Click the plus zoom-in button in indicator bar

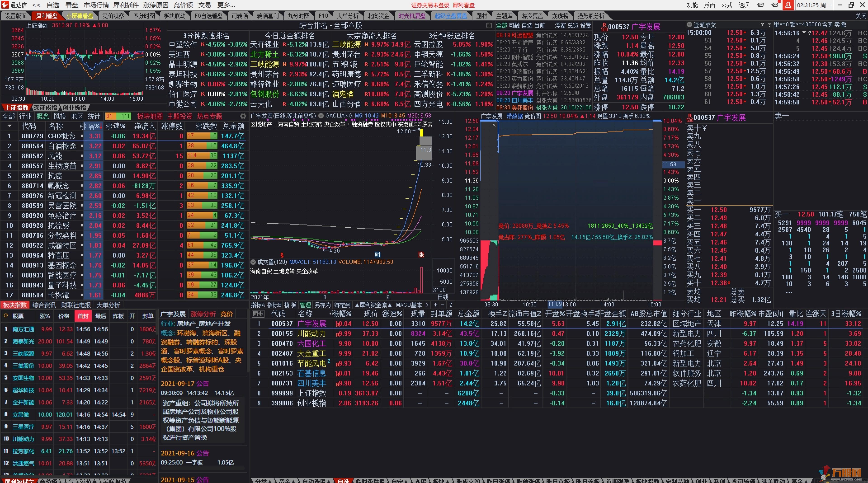435,305
